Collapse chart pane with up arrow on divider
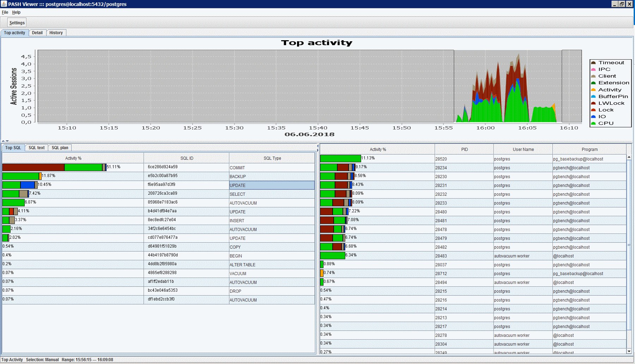The height and width of the screenshot is (364, 635). (3, 141)
